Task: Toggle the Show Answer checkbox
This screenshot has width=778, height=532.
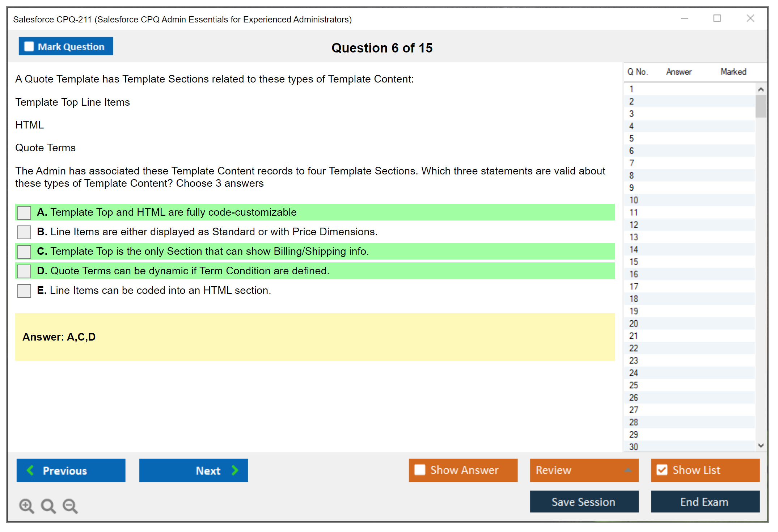Action: pos(420,470)
